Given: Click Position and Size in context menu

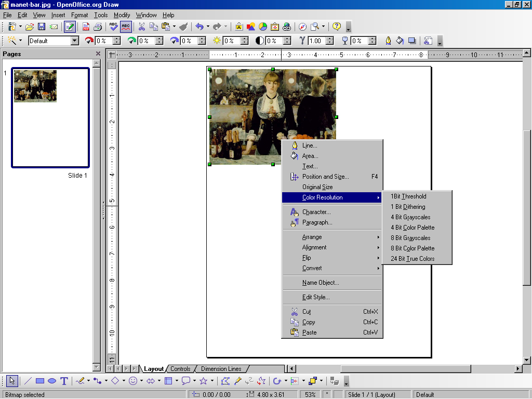Looking at the screenshot, I should pos(325,177).
